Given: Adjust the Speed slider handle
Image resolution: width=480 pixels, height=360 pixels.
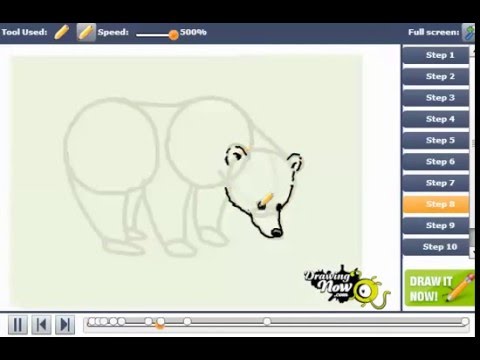Looking at the screenshot, I should [173, 35].
